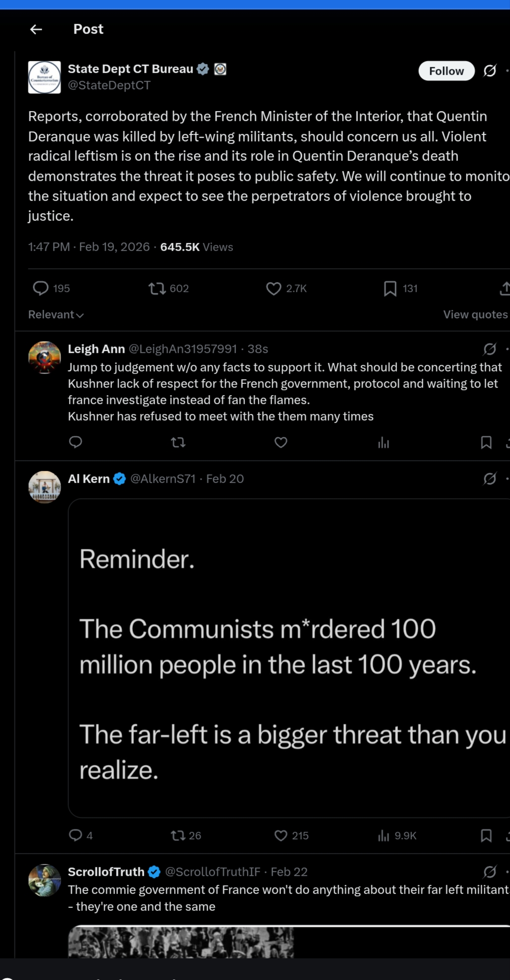Bookmark the main post showing 131 bookmarks
Image resolution: width=510 pixels, height=980 pixels.
(x=390, y=288)
